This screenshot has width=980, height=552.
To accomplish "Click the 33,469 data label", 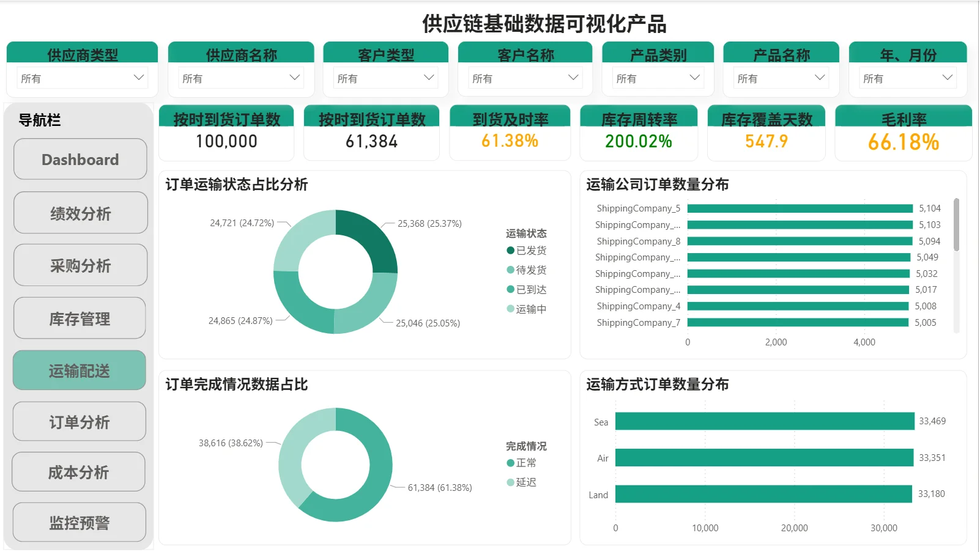I will (932, 421).
